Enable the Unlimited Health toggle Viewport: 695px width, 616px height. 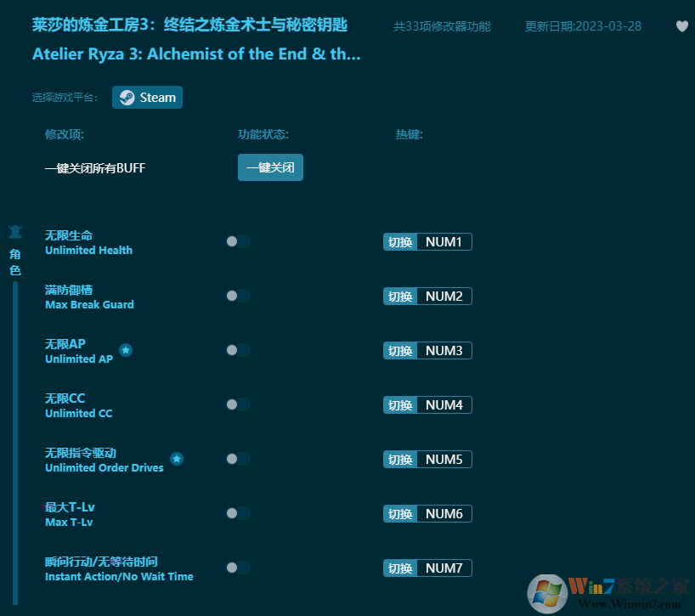pos(237,241)
